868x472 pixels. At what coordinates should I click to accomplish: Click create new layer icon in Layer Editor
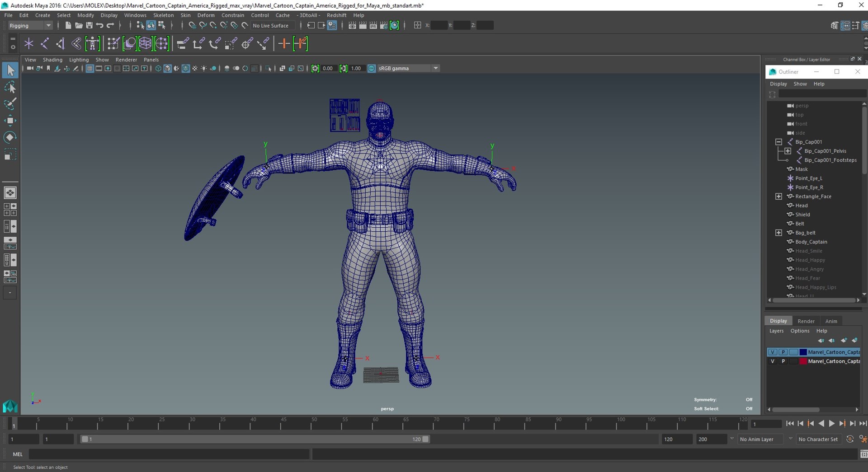point(844,341)
